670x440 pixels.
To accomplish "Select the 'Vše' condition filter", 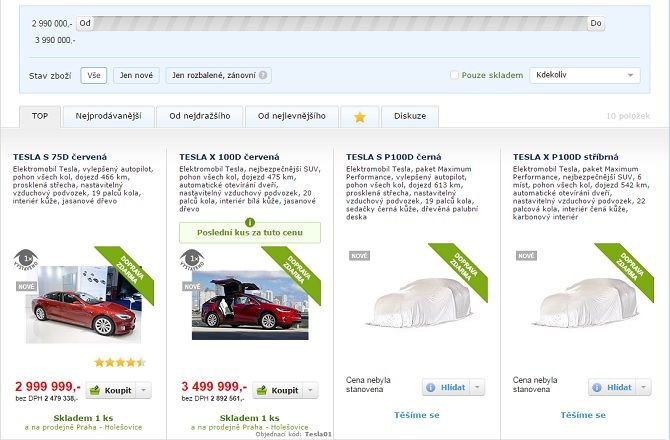I will (x=94, y=75).
